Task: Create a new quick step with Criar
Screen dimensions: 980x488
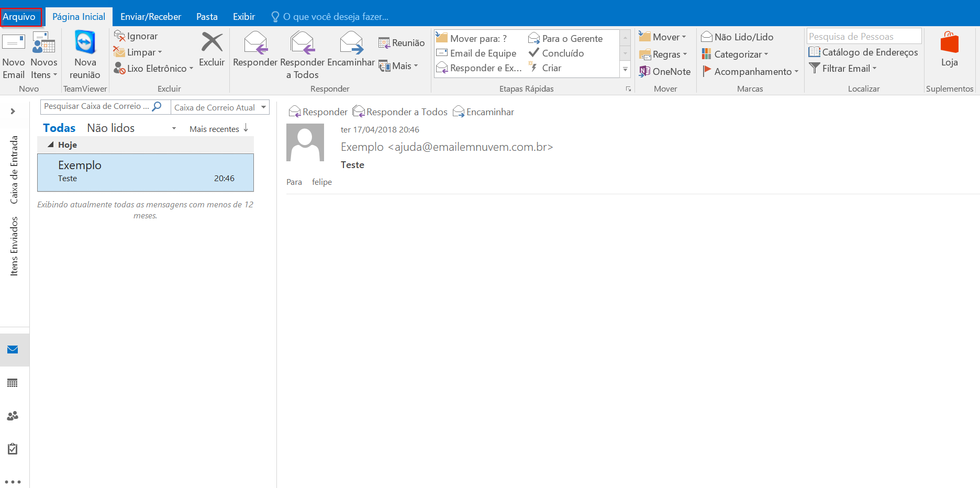Action: (x=545, y=68)
